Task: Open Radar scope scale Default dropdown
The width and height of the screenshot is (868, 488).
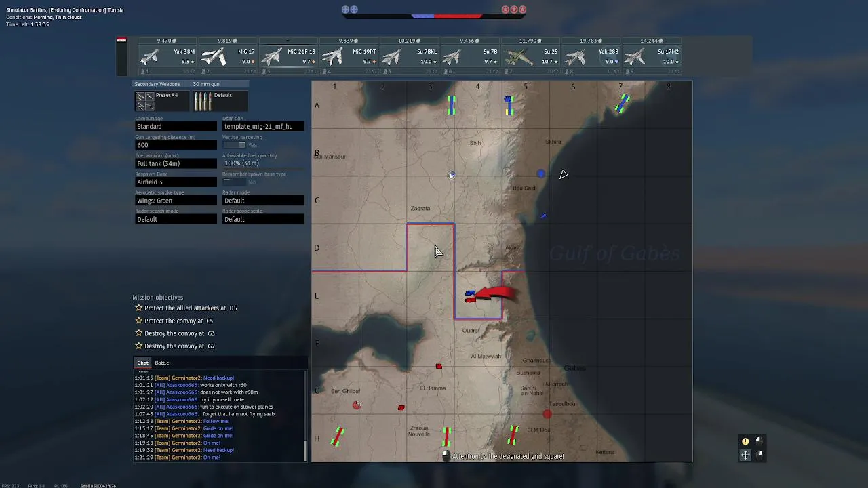Action: 263,219
